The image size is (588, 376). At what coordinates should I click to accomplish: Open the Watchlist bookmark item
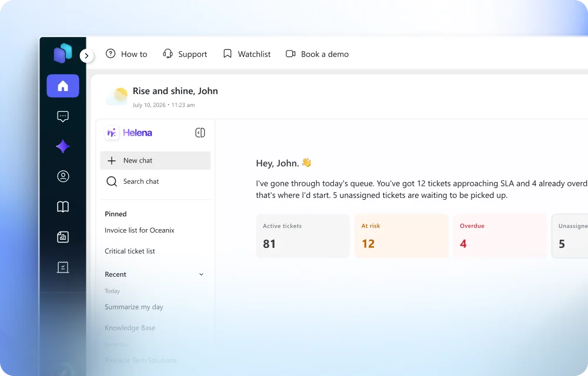(247, 54)
